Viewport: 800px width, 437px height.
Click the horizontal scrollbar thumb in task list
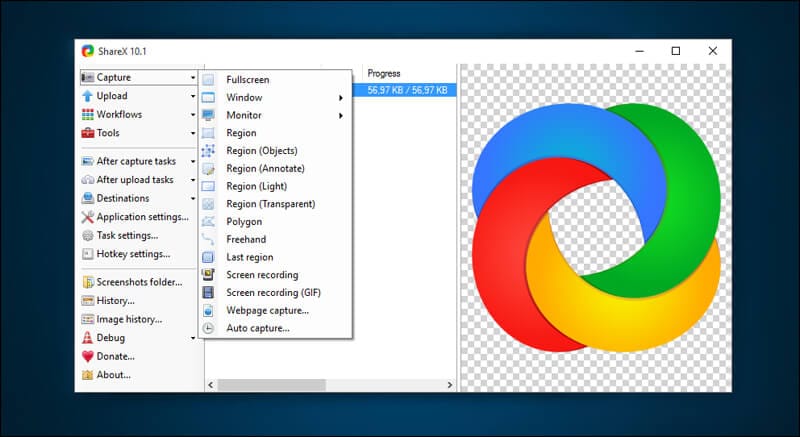point(271,385)
